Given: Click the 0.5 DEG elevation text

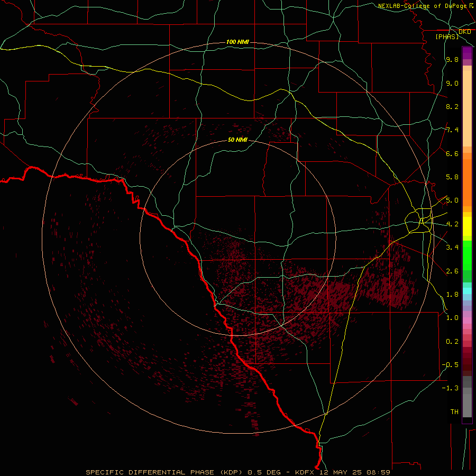Looking at the screenshot, I should (x=263, y=472).
